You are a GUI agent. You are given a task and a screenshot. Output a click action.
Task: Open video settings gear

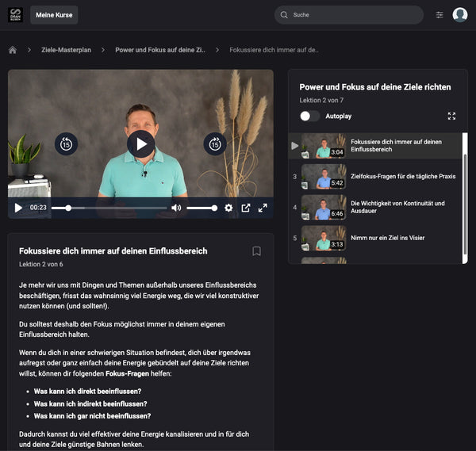coord(228,208)
